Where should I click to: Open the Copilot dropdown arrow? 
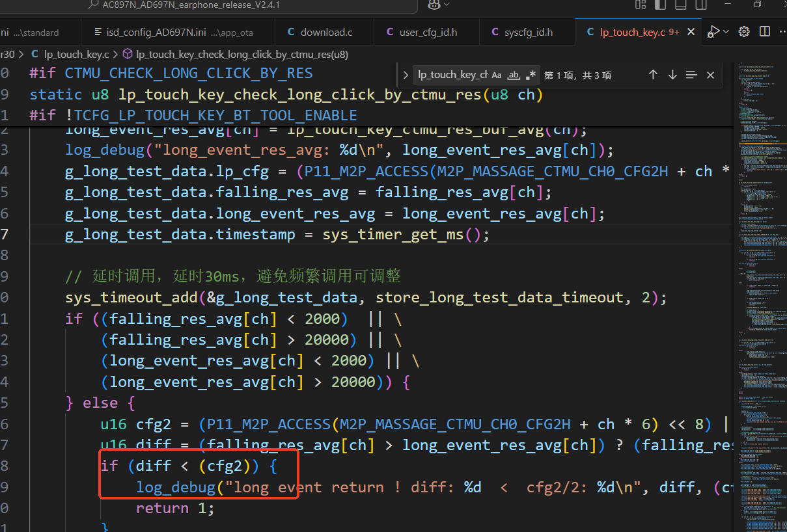(x=448, y=5)
